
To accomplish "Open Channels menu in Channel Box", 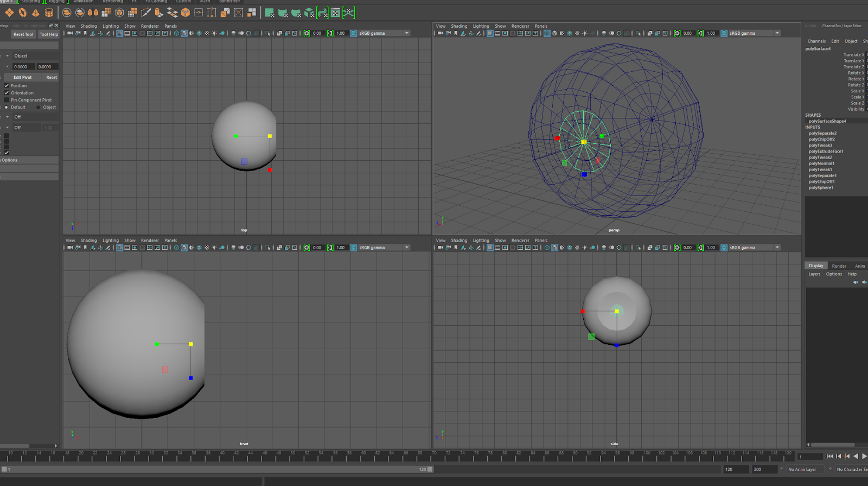I will pos(816,41).
